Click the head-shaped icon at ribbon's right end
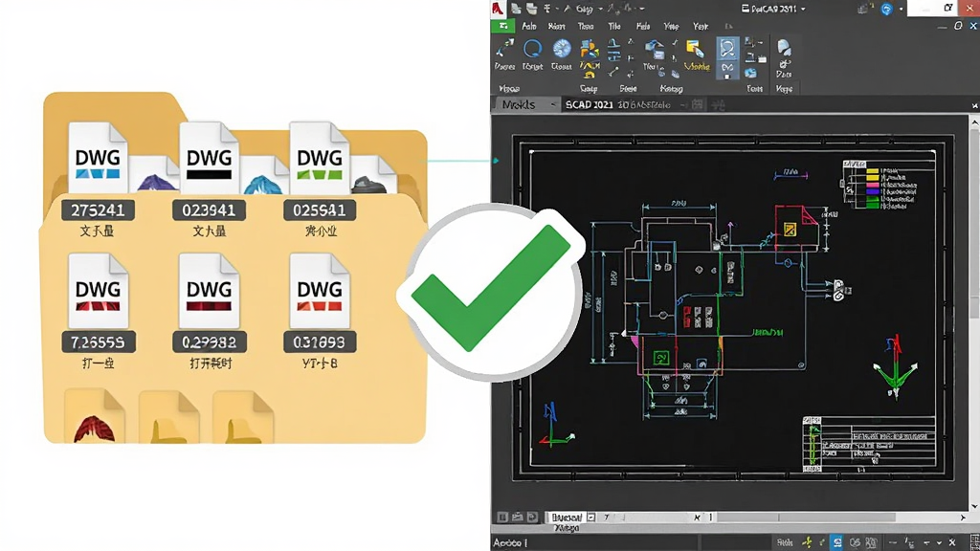 pos(784,48)
